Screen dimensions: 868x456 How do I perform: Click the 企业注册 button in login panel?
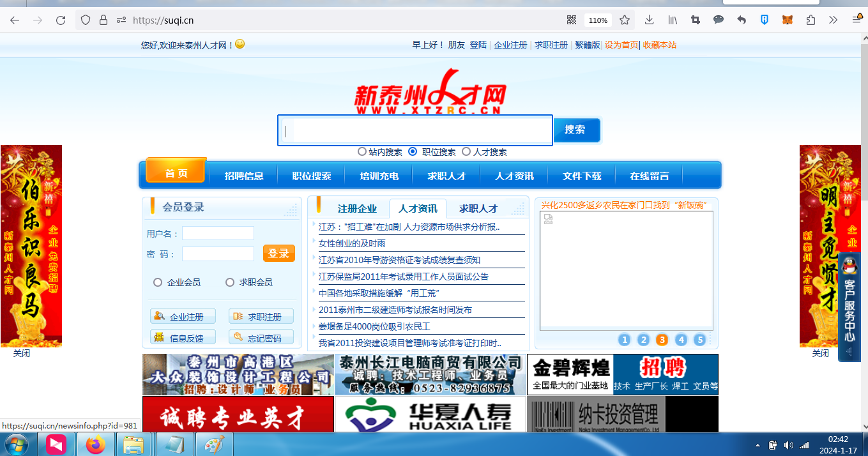tap(183, 316)
